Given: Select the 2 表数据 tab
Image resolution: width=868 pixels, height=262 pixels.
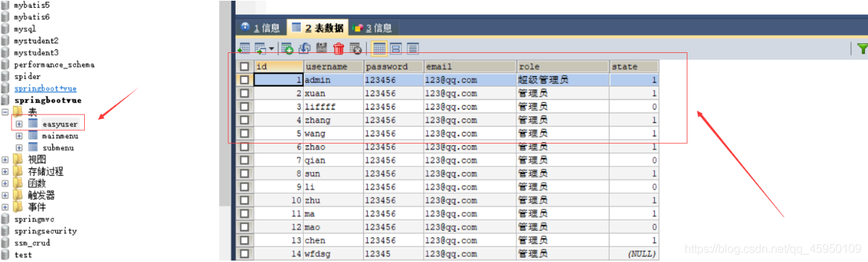Looking at the screenshot, I should coord(317,27).
